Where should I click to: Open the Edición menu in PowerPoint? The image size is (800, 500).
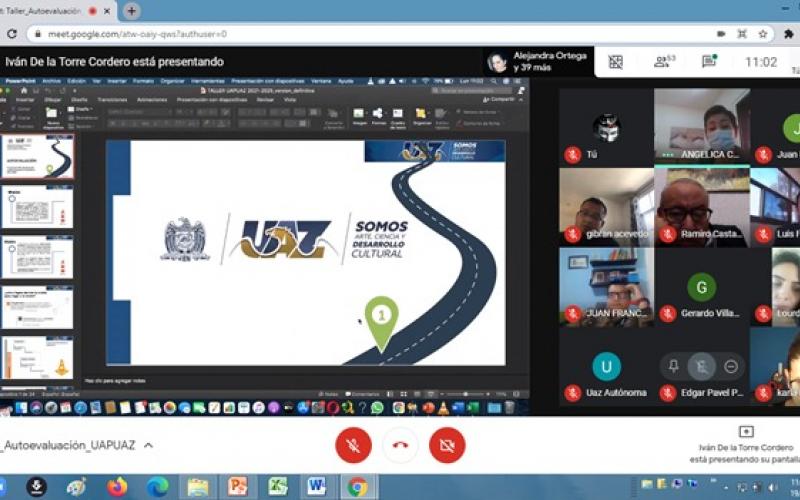pyautogui.click(x=77, y=81)
